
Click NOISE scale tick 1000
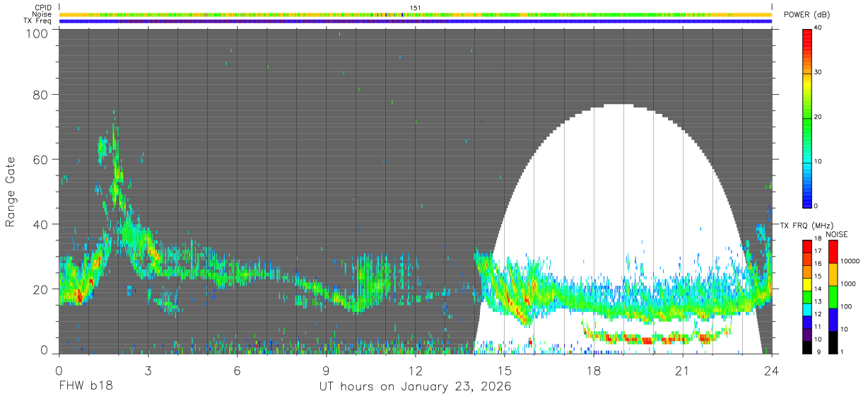[848, 284]
